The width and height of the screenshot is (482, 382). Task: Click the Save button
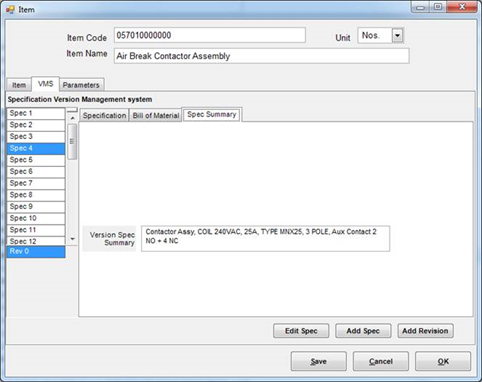[318, 361]
